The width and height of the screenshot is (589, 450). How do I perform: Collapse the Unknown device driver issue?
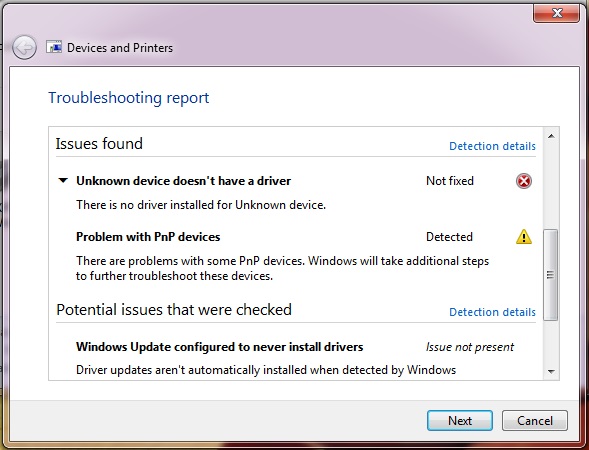pos(63,181)
